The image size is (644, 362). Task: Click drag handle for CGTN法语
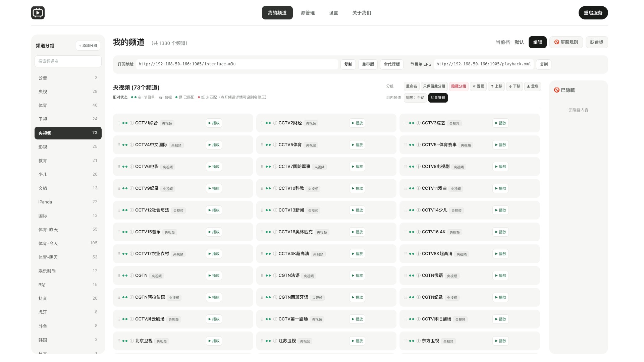point(262,276)
